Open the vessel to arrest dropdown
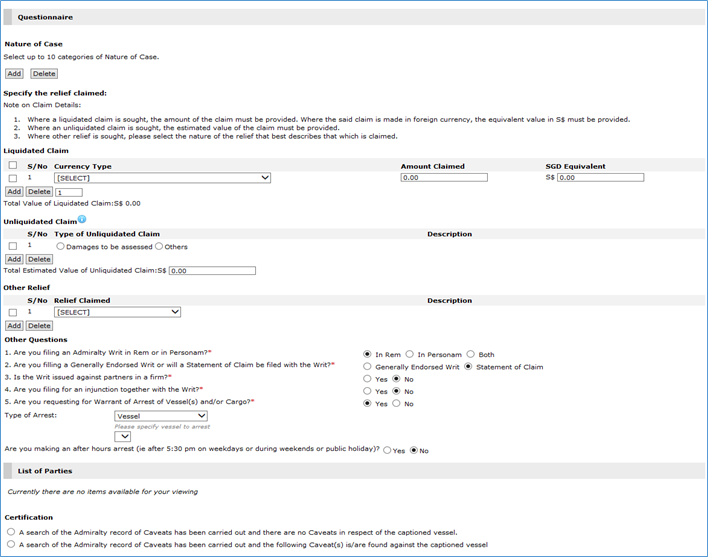Image resolution: width=708 pixels, height=557 pixels. (123, 436)
